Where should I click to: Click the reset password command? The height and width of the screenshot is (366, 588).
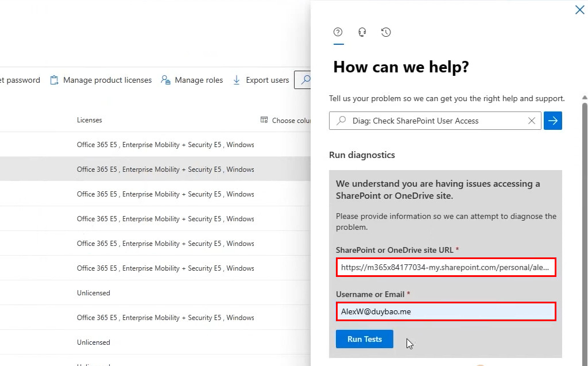(20, 80)
